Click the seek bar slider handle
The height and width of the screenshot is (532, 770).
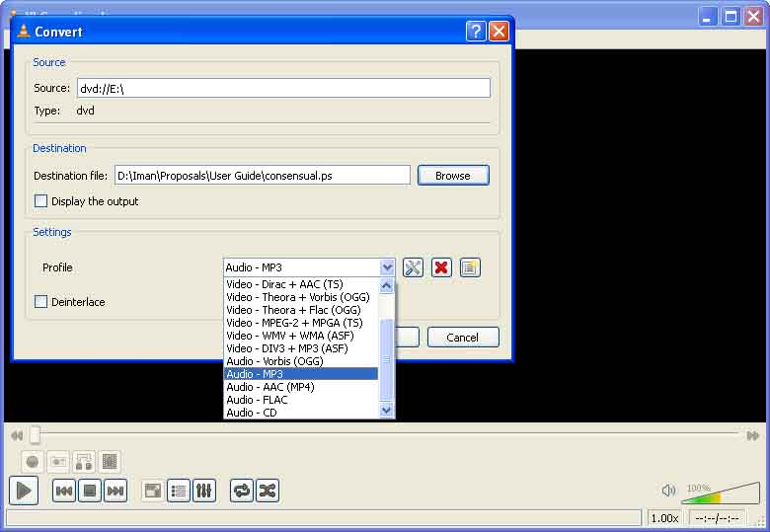click(35, 435)
